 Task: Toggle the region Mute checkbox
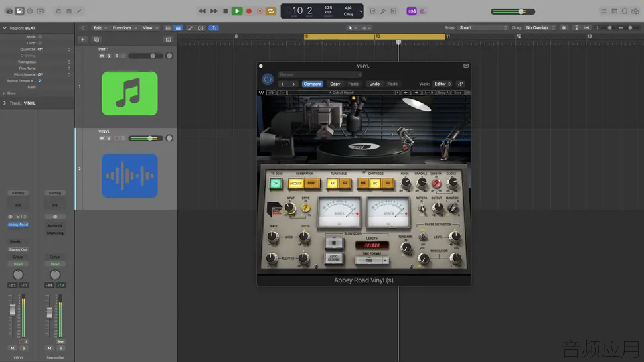[x=40, y=37]
